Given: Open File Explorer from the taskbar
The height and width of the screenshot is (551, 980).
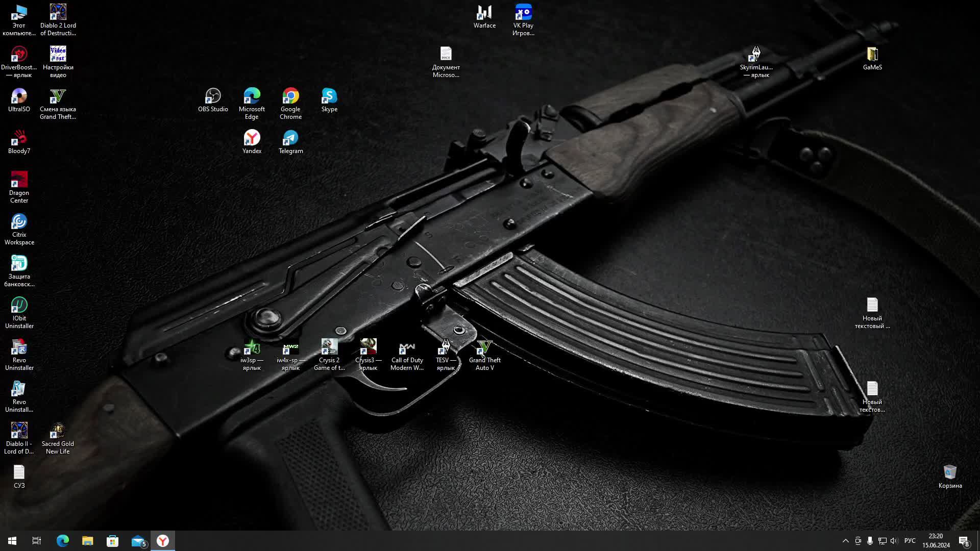Looking at the screenshot, I should pos(87,541).
